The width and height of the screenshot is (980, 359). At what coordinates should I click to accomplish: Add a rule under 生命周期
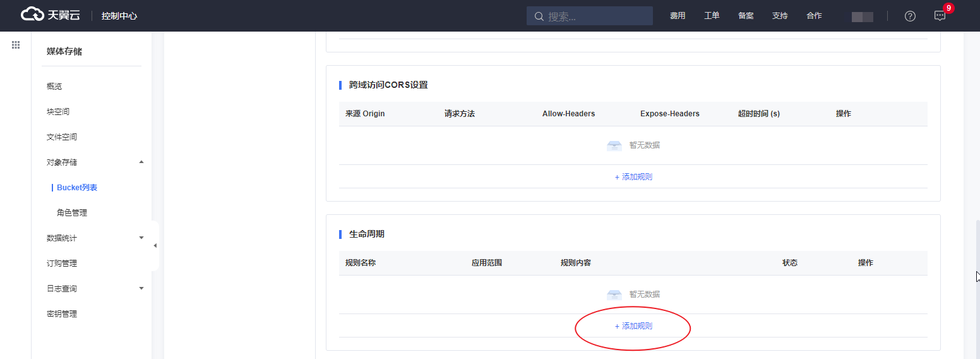coord(633,326)
